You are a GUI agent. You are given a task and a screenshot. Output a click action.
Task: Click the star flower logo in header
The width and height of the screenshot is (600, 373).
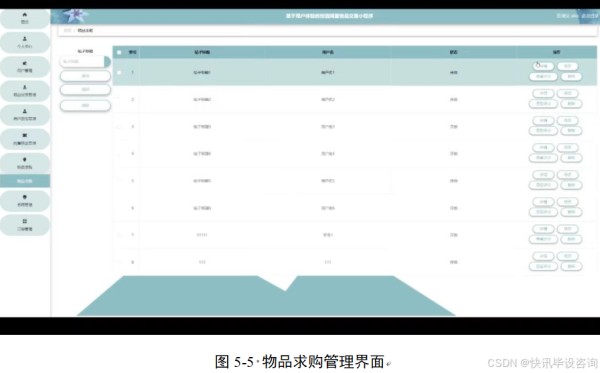point(75,15)
